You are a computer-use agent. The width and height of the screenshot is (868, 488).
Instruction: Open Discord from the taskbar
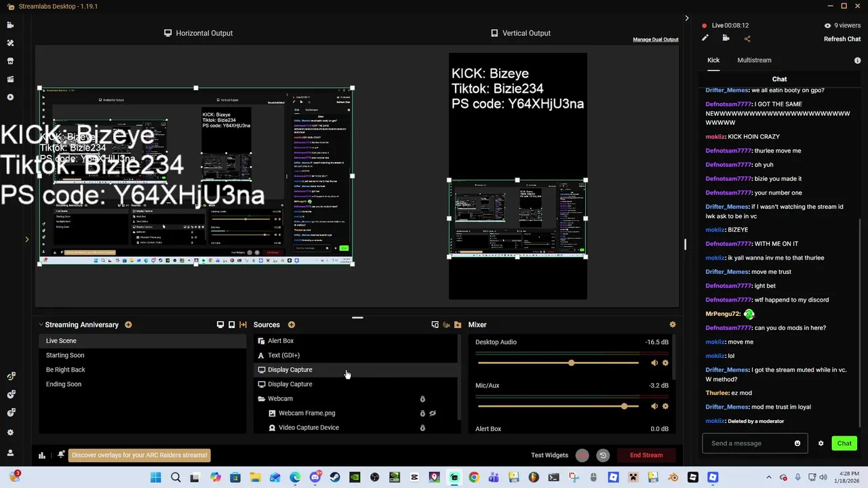(x=315, y=478)
